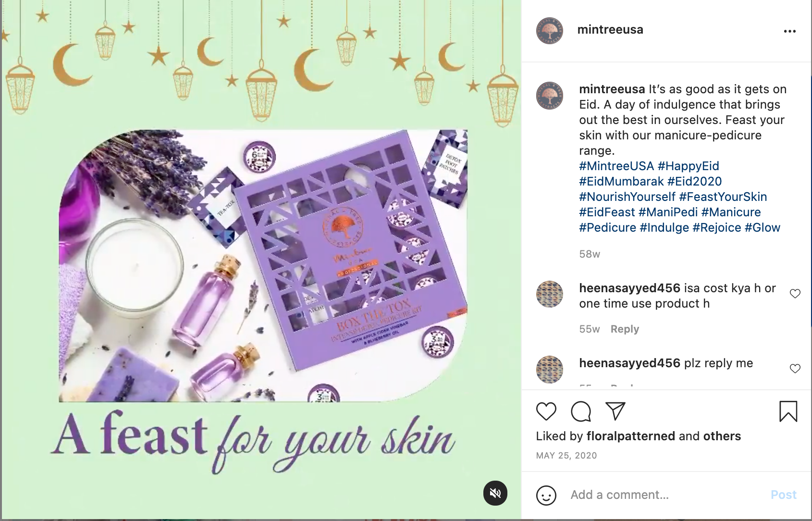
Task: Like the post with heart icon
Action: [546, 411]
